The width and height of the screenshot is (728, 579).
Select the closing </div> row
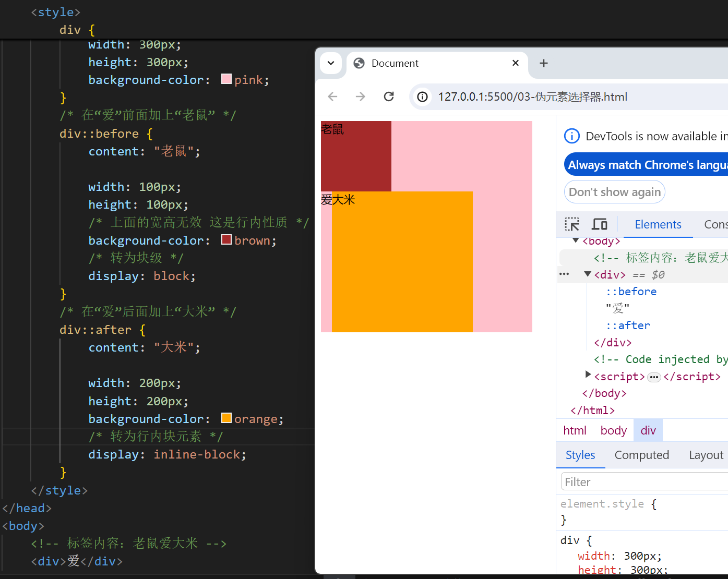(613, 343)
